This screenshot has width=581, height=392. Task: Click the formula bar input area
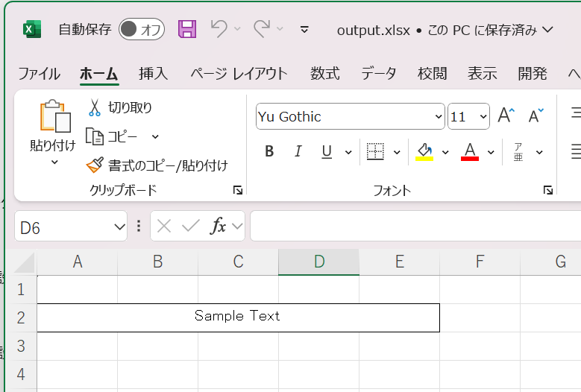click(415, 226)
